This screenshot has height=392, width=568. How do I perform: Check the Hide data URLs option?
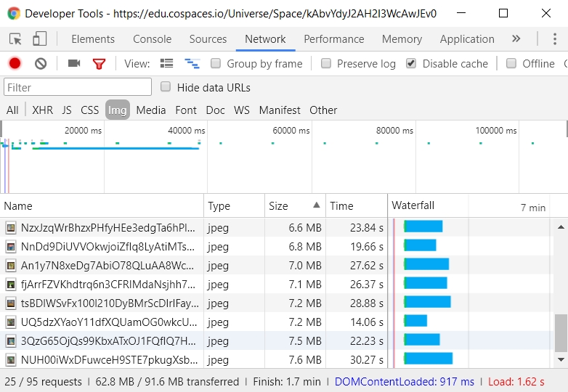166,87
